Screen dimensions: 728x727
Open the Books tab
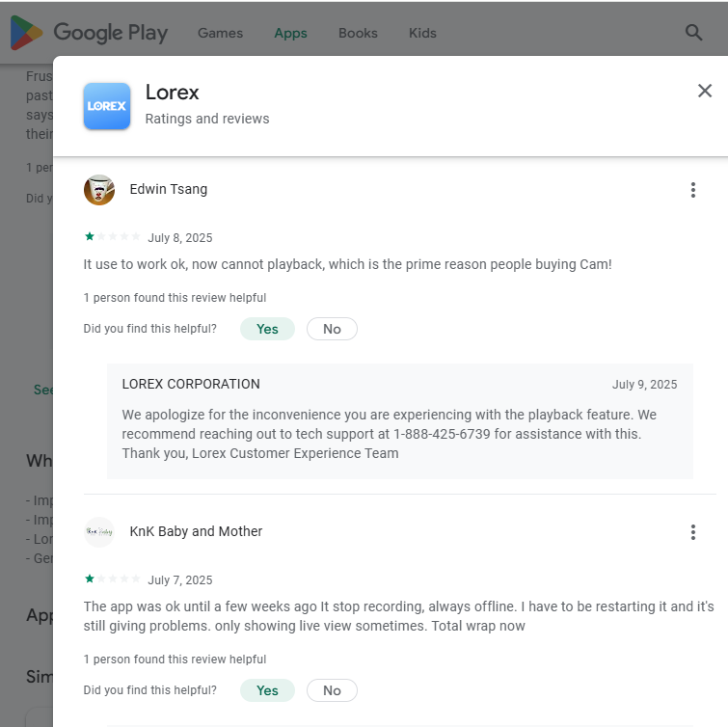pos(358,33)
